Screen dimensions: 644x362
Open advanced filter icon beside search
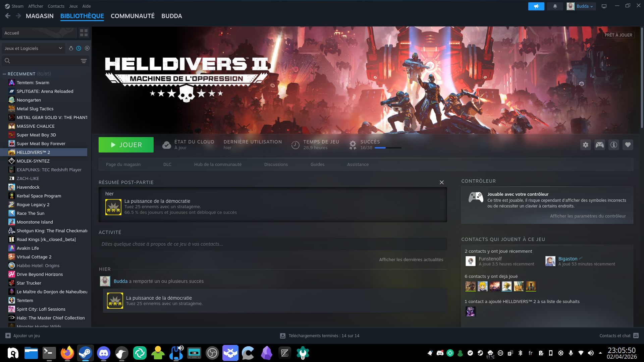tap(84, 61)
